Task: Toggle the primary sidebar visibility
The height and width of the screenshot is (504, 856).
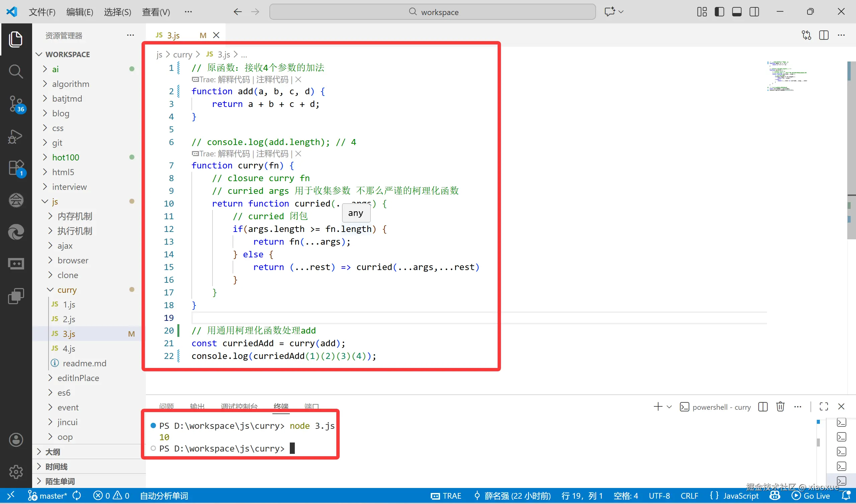Action: pyautogui.click(x=719, y=11)
